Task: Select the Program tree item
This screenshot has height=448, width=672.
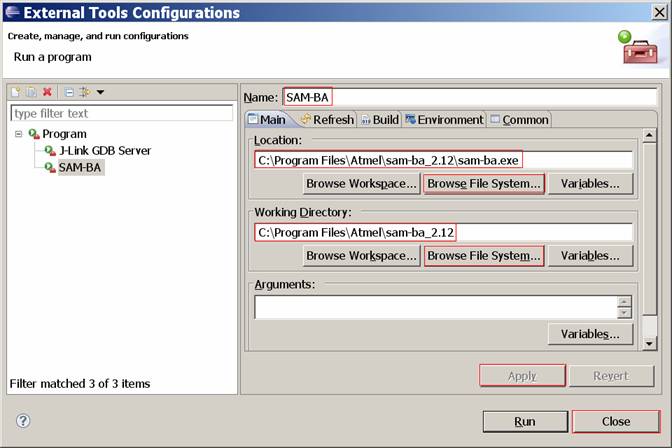Action: pos(64,134)
